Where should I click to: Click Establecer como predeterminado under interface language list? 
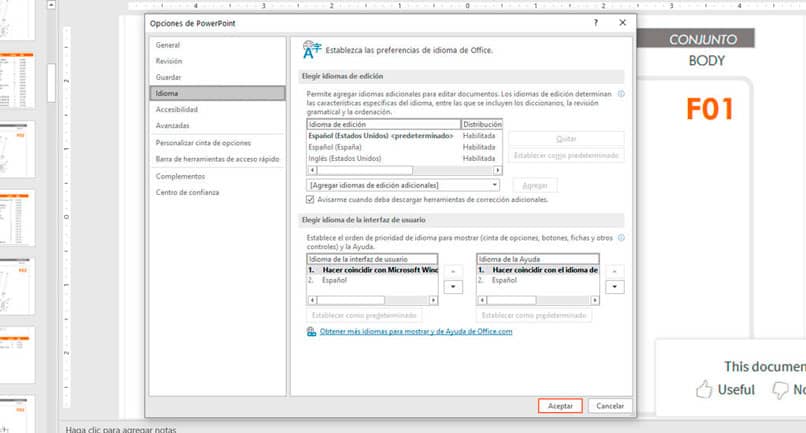coord(364,315)
